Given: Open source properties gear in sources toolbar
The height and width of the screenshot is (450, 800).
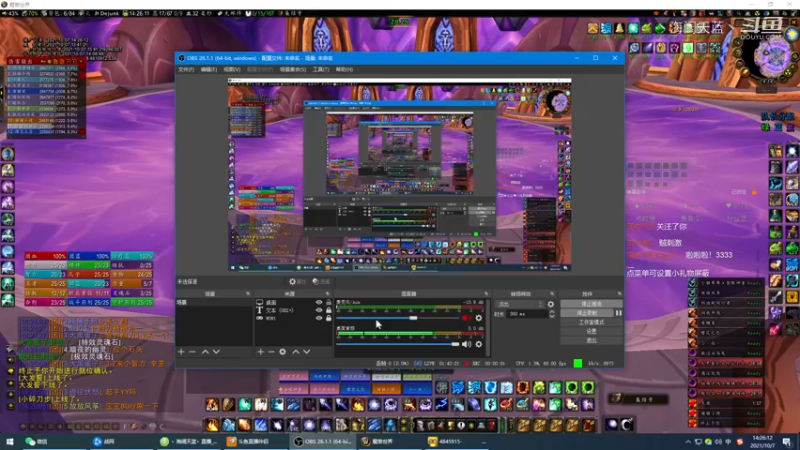Looking at the screenshot, I should pyautogui.click(x=283, y=352).
